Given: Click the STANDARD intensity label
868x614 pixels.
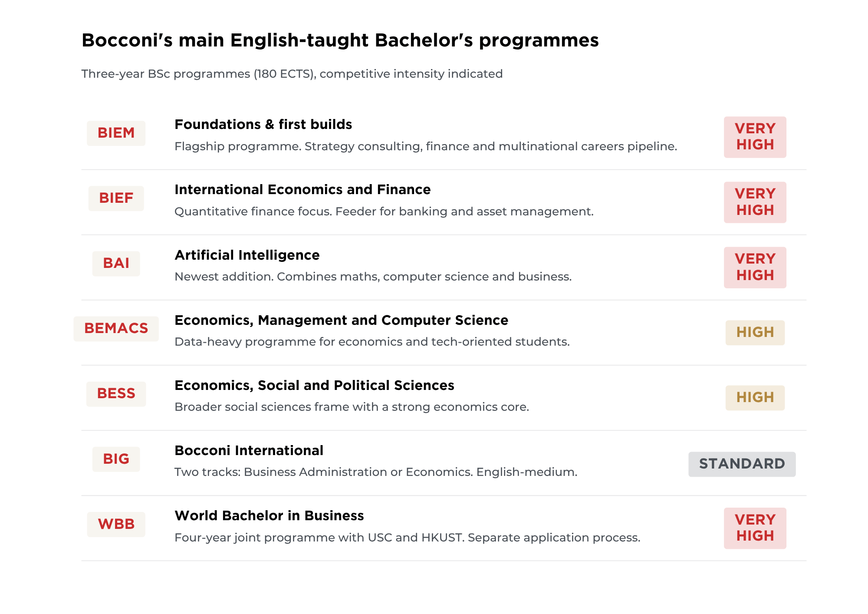Looking at the screenshot, I should click(x=742, y=464).
